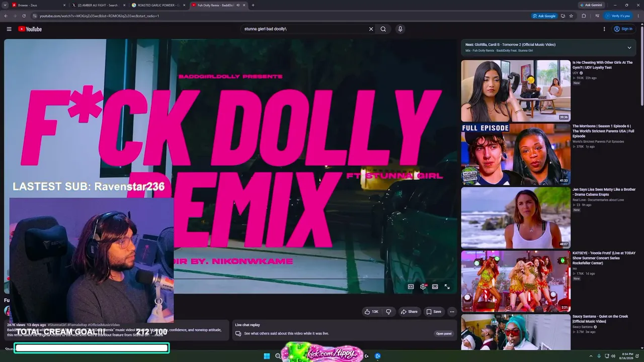Viewport: 644px width, 362px height.
Task: Open the blue media player taskbar icon
Action: [x=377, y=356]
